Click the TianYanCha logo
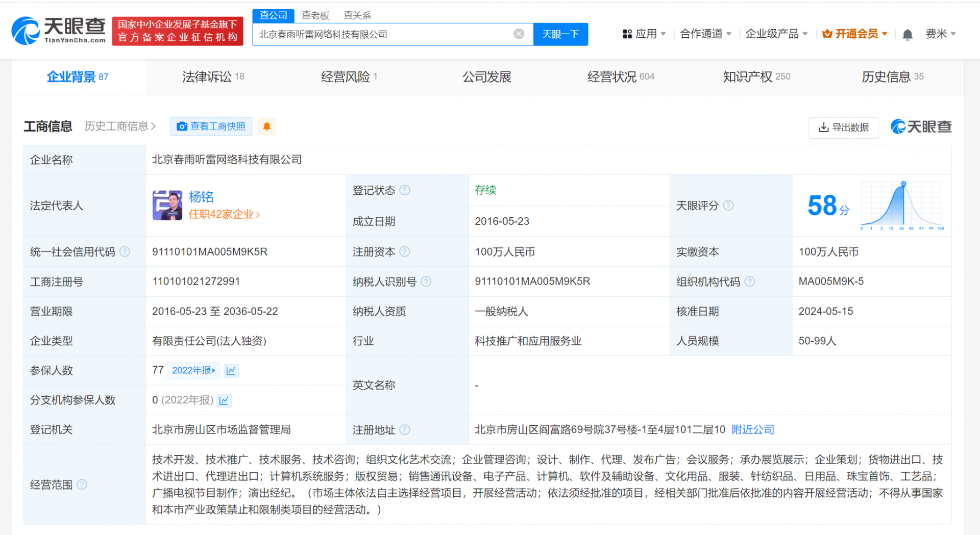980x535 pixels. point(59,31)
